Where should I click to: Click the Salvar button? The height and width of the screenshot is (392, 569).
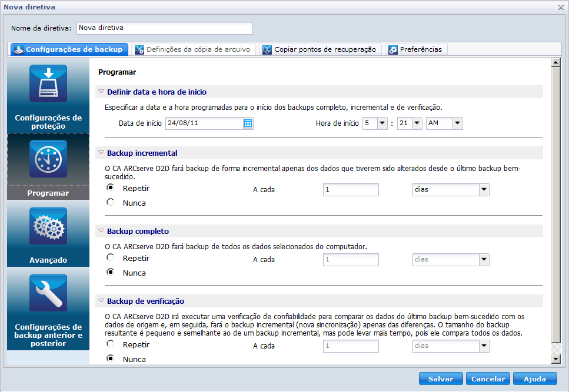coord(441,378)
